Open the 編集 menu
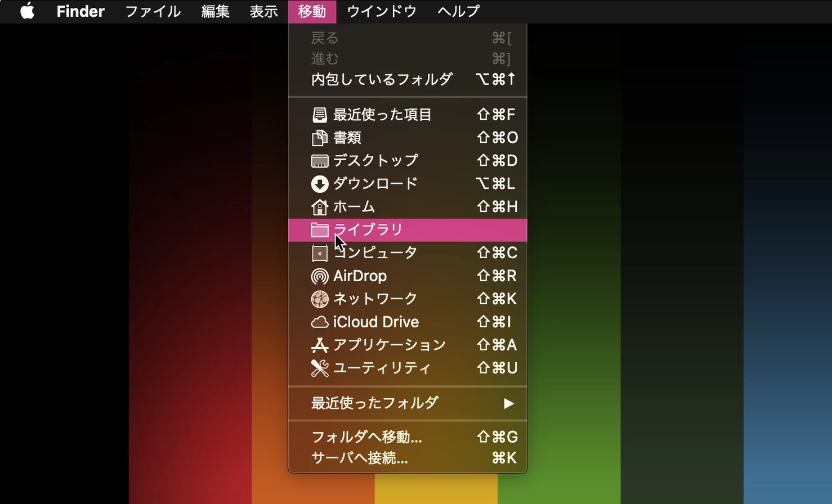 click(x=215, y=11)
